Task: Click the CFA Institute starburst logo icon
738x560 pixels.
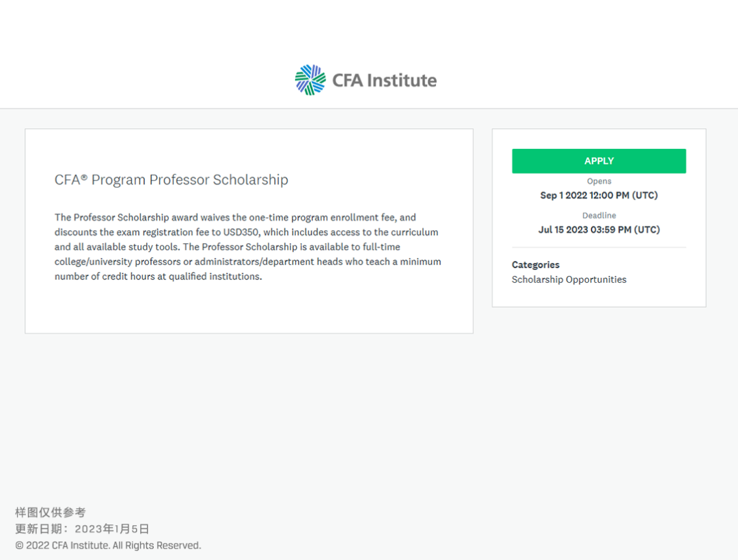Action: pos(310,80)
